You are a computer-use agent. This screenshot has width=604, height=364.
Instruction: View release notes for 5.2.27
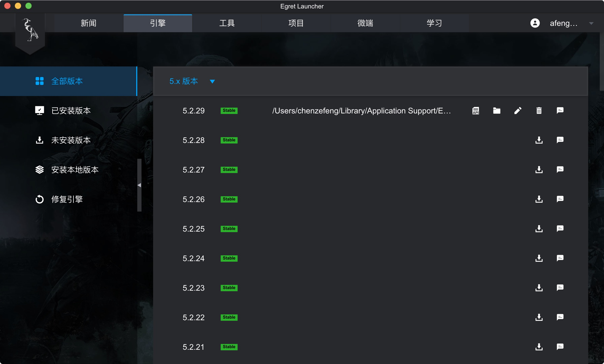[x=560, y=170]
